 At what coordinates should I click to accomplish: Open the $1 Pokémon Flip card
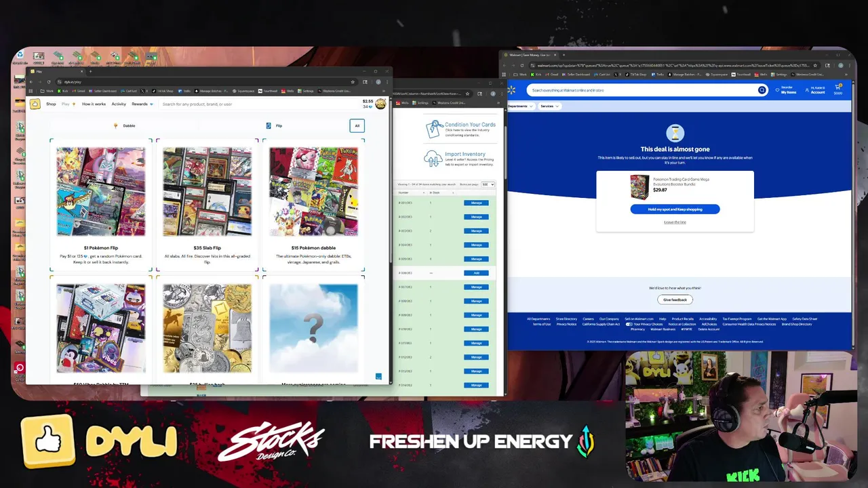click(101, 204)
